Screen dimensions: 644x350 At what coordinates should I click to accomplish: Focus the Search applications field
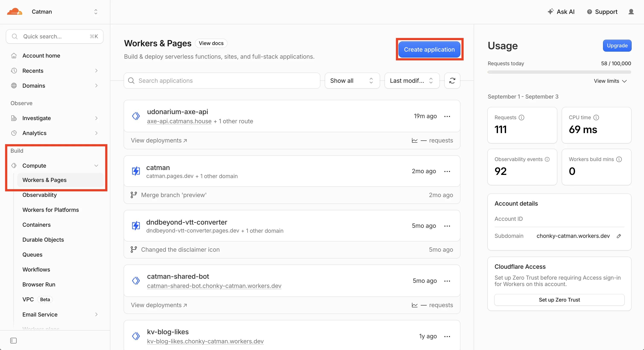[x=222, y=80]
